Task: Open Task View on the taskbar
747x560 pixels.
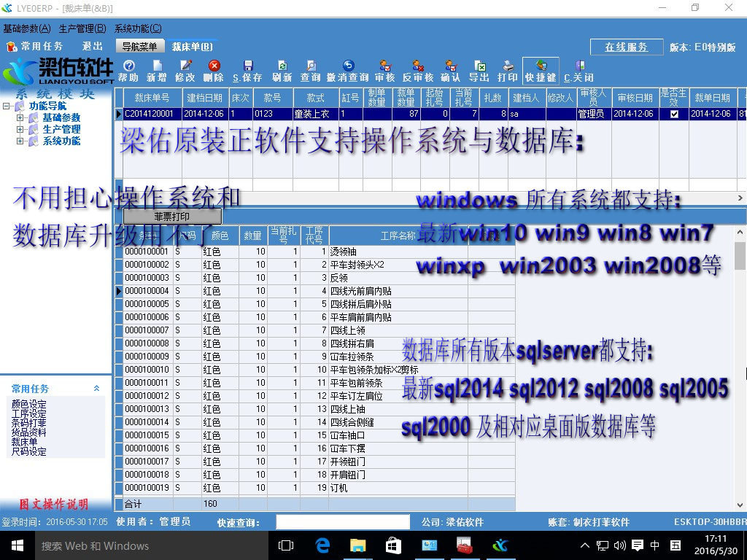Action: coord(286,545)
